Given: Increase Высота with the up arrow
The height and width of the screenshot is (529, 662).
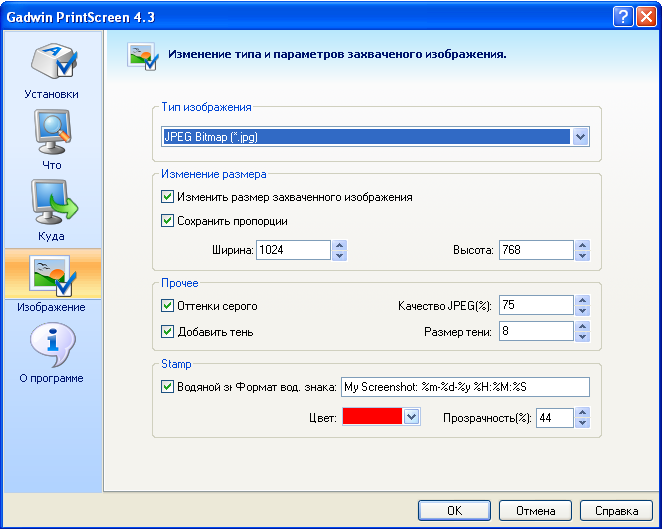Looking at the screenshot, I should pyautogui.click(x=582, y=245).
